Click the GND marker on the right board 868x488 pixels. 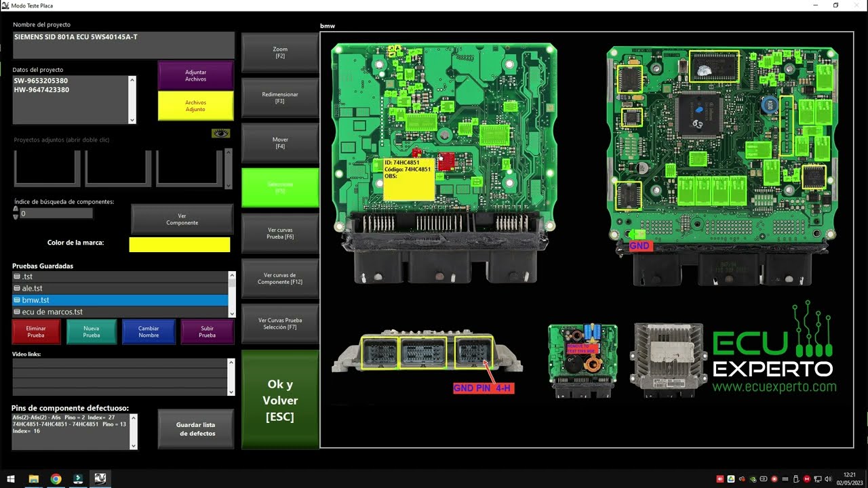coord(640,246)
